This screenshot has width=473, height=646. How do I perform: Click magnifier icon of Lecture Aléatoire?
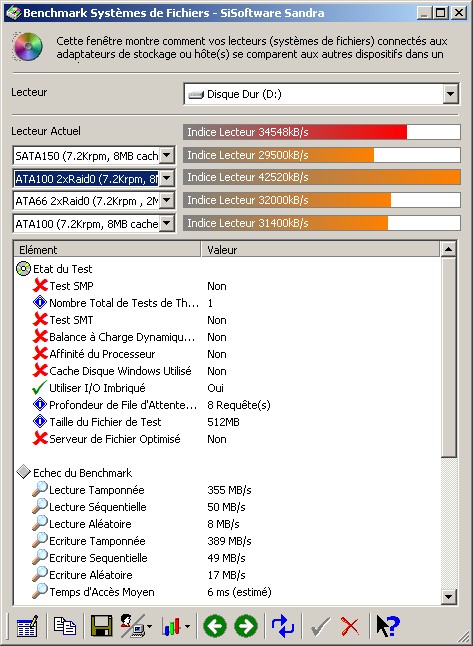(x=40, y=523)
